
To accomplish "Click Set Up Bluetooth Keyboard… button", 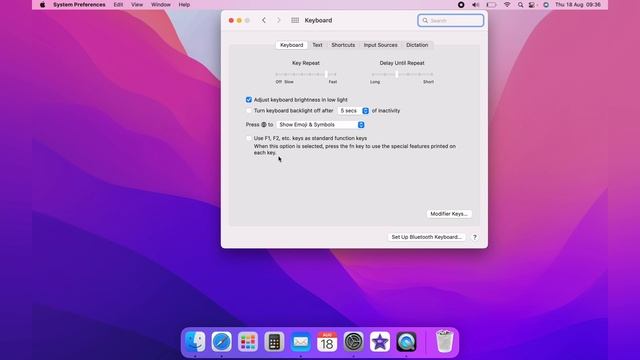I will (x=426, y=237).
